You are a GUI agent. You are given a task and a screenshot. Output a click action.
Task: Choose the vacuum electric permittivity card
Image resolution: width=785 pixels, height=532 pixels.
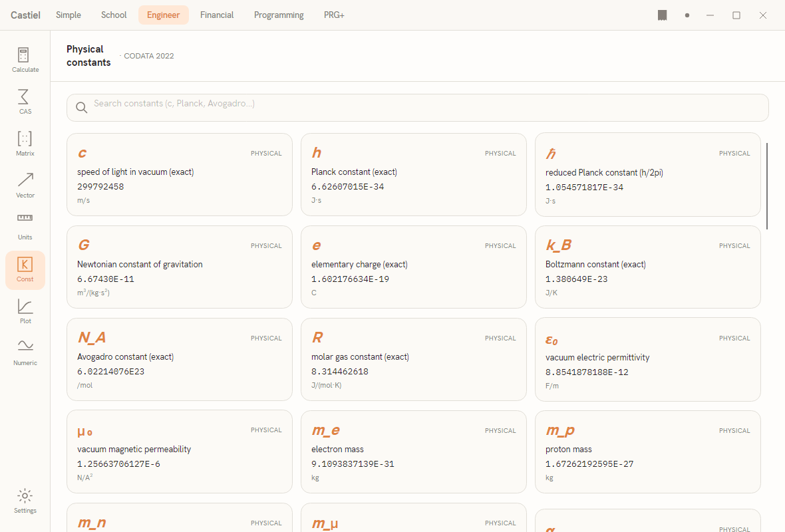[x=648, y=359]
